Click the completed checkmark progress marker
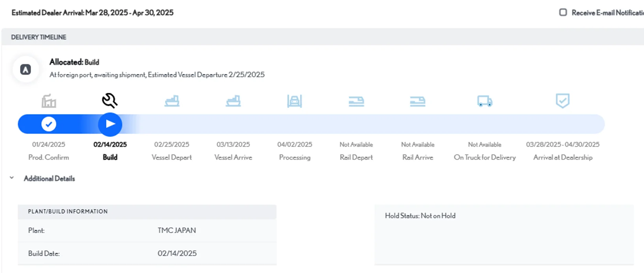 point(49,124)
